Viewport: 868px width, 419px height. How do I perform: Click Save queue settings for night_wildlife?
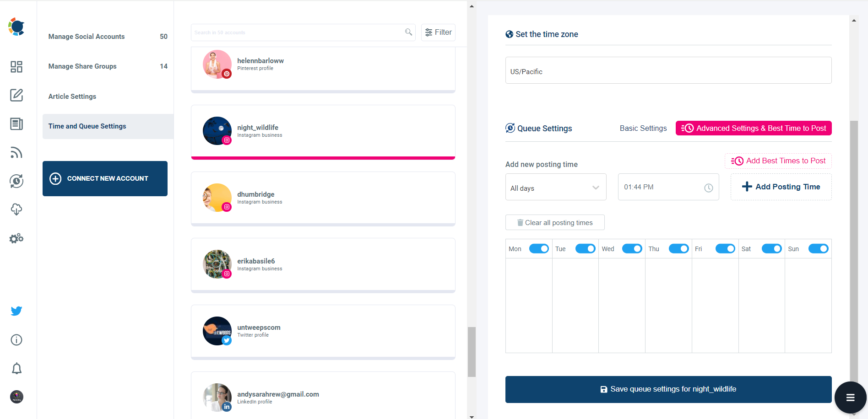coord(668,389)
